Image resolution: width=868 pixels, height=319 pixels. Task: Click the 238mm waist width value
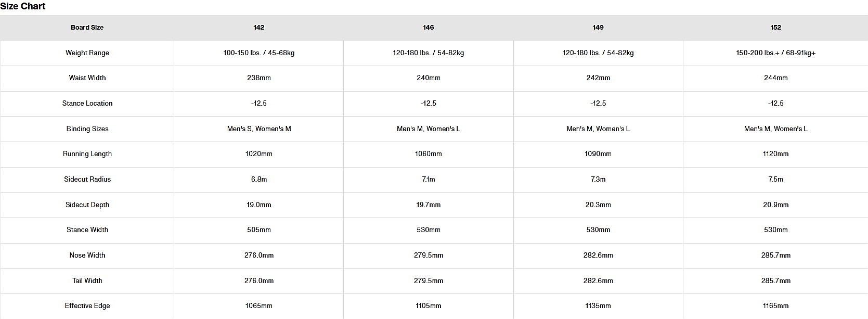[259, 78]
